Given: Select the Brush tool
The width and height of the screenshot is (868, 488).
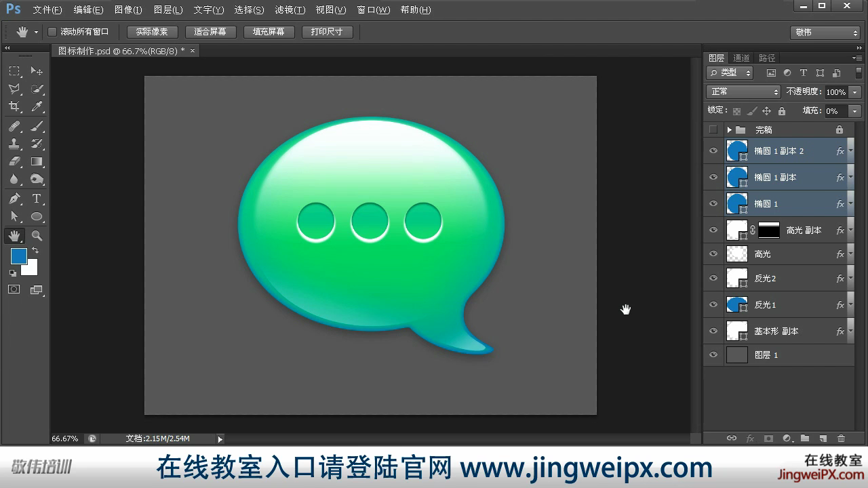Looking at the screenshot, I should pos(37,126).
